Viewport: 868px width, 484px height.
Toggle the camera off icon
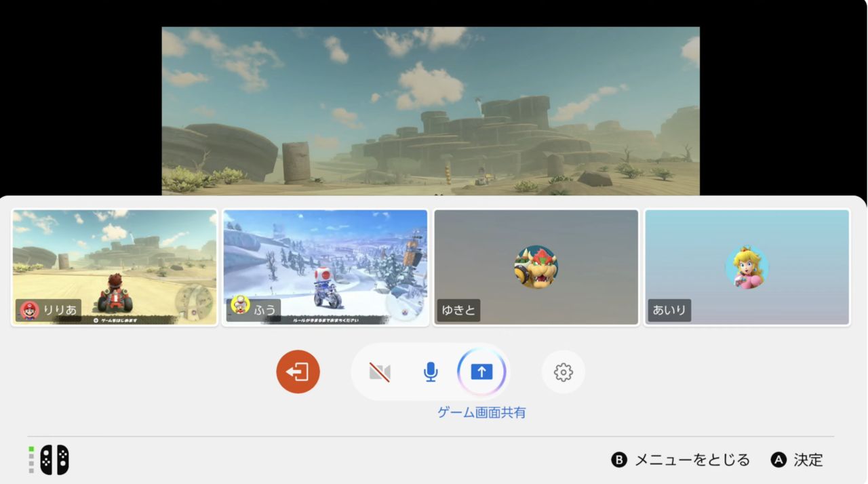point(380,371)
